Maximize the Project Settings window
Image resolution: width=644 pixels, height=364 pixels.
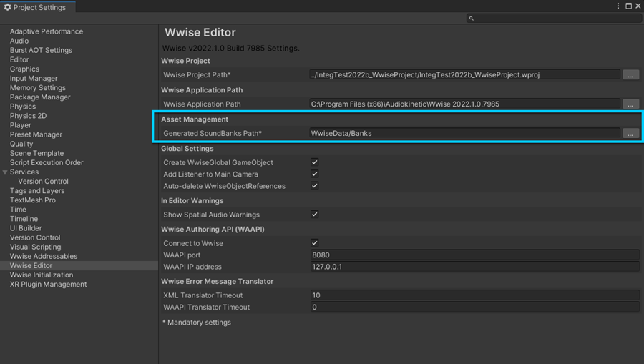[628, 6]
